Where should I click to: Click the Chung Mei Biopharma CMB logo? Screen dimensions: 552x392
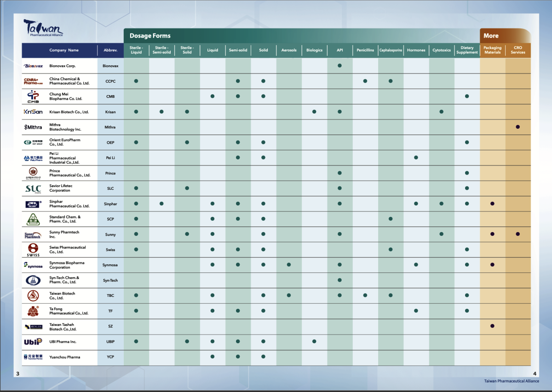[x=32, y=96]
